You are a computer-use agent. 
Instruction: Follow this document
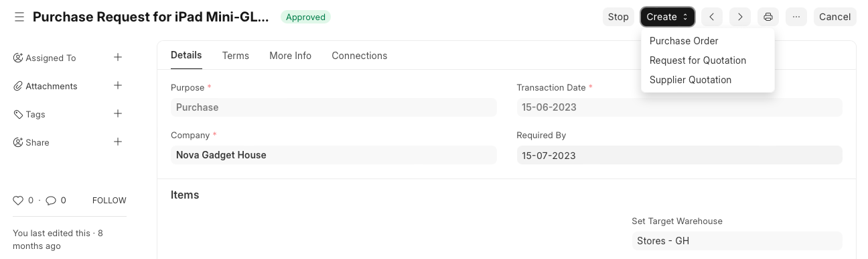pyautogui.click(x=109, y=201)
